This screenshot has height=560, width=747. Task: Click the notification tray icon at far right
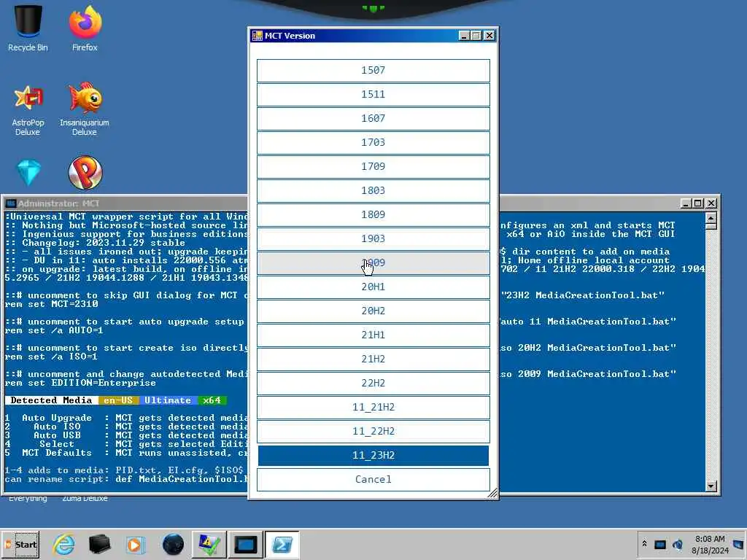(x=739, y=544)
